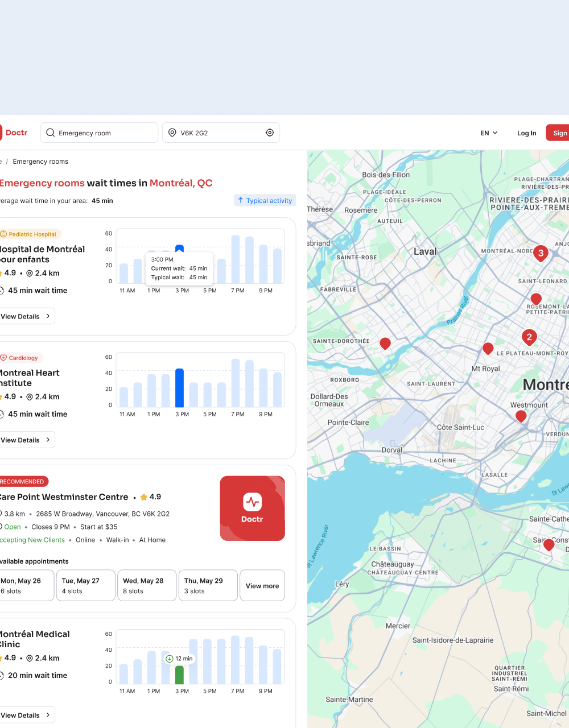Click 7 PM bar in pediatric hospital chart
The image size is (569, 728).
point(236,259)
